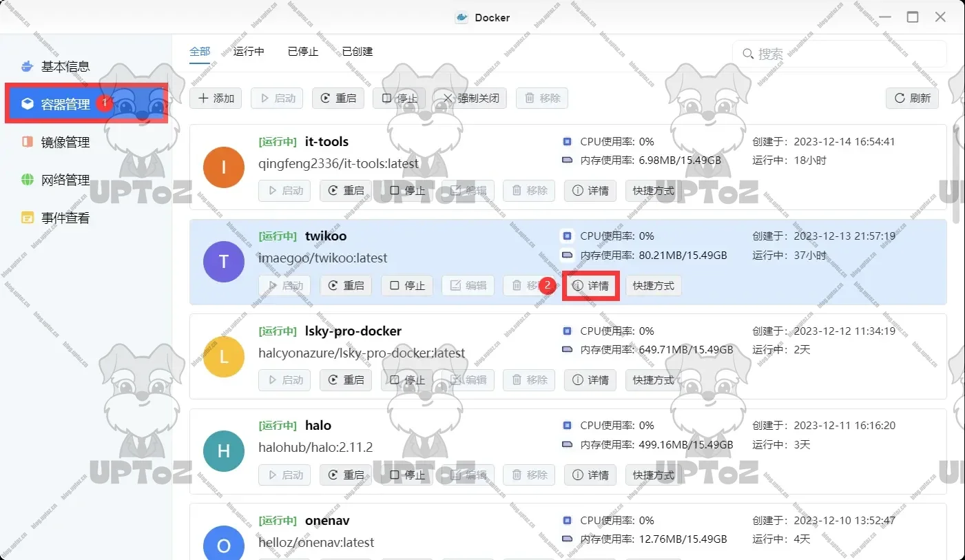Click the yellow L avatar of lsky-pro-docker
965x560 pixels.
point(224,357)
